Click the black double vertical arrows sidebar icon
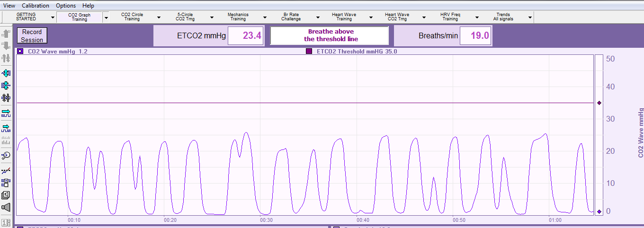644x228 pixels. coord(6,98)
